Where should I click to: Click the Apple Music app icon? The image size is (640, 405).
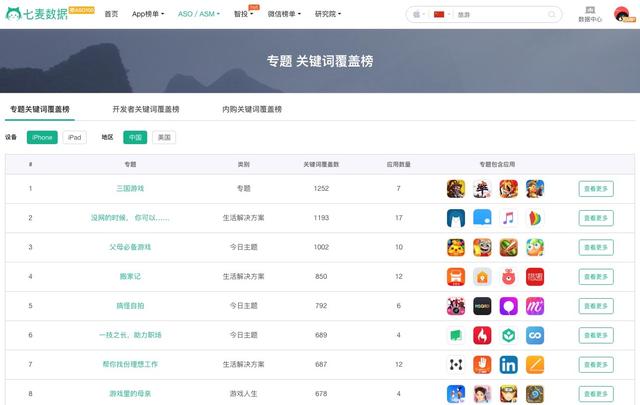508,218
